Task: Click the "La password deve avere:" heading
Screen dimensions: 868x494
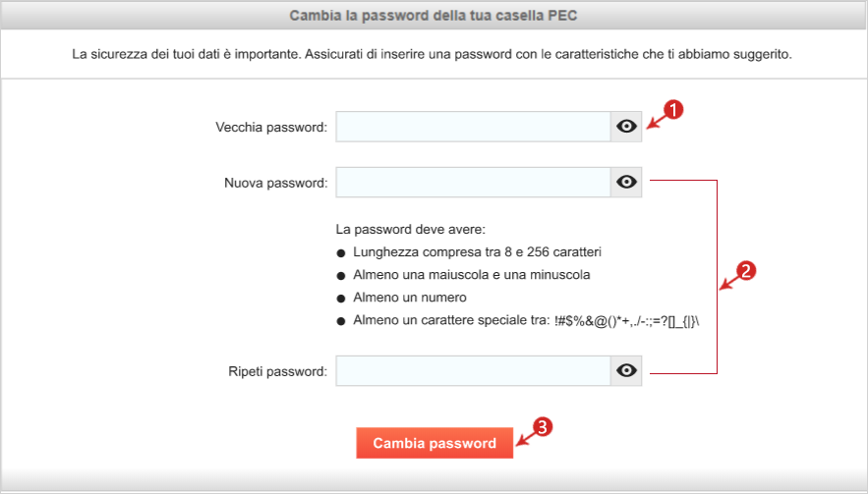Action: click(410, 229)
